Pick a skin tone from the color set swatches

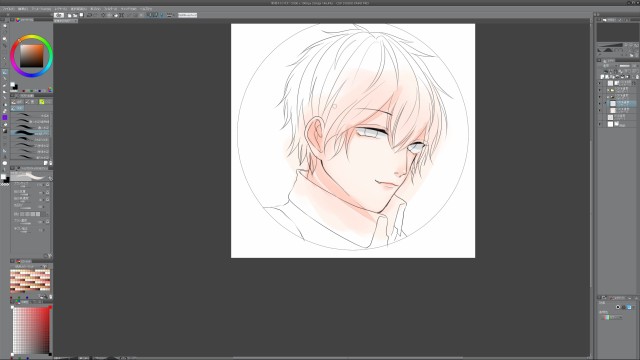pos(30,281)
